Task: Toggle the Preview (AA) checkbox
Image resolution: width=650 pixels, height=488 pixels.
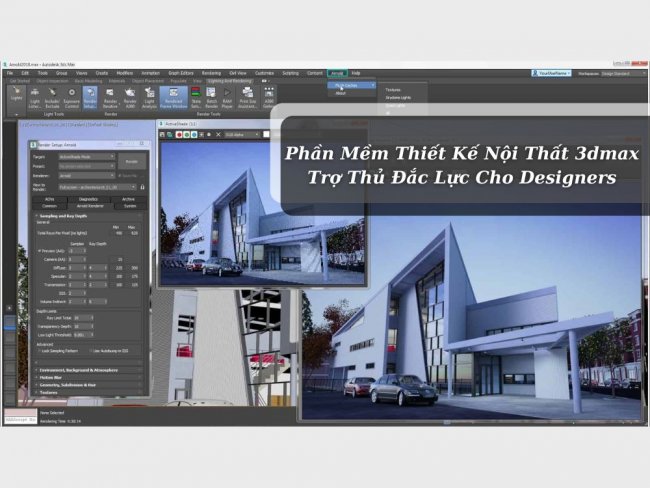Action: 40,251
